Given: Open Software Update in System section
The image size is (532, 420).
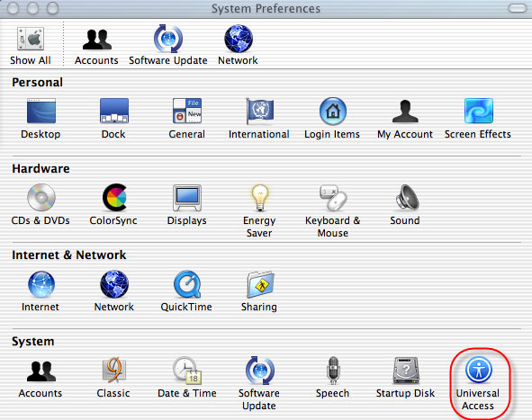Looking at the screenshot, I should point(260,371).
